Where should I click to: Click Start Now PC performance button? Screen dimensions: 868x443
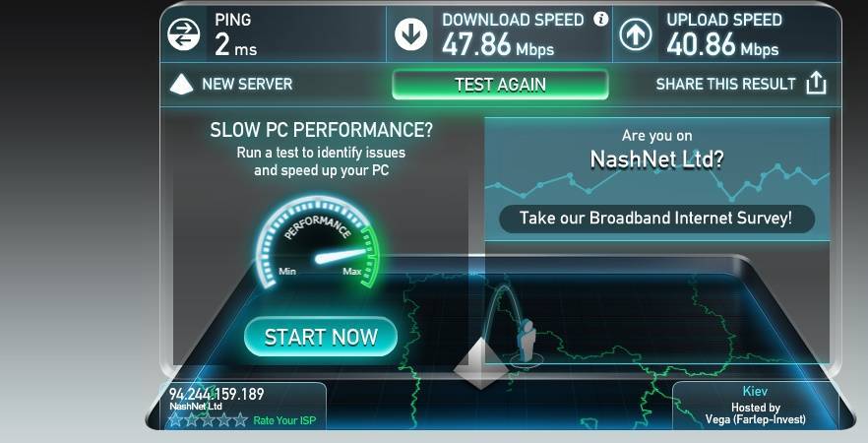click(x=321, y=337)
